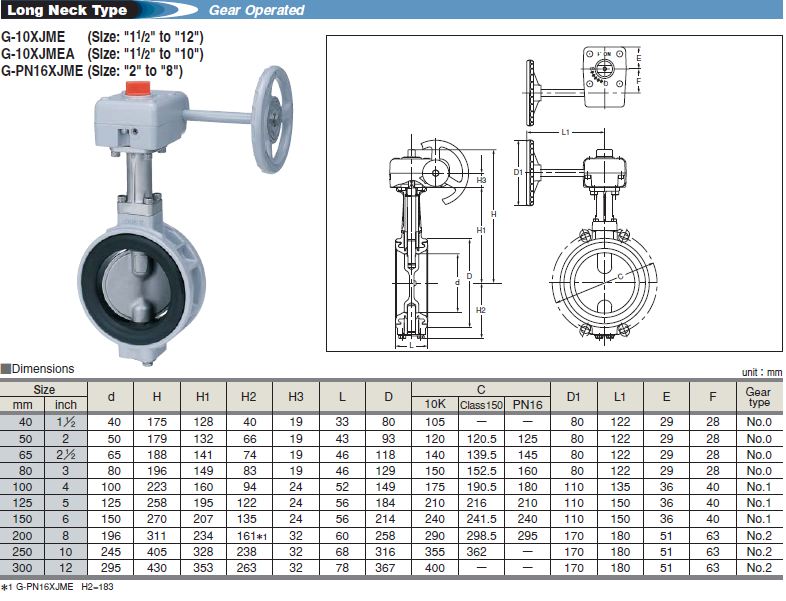
Task: Click the Gear type column header
Action: (x=759, y=397)
